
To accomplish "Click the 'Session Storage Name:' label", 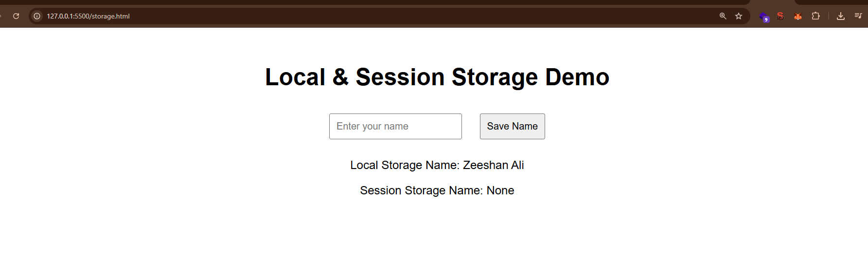I will click(x=421, y=190).
